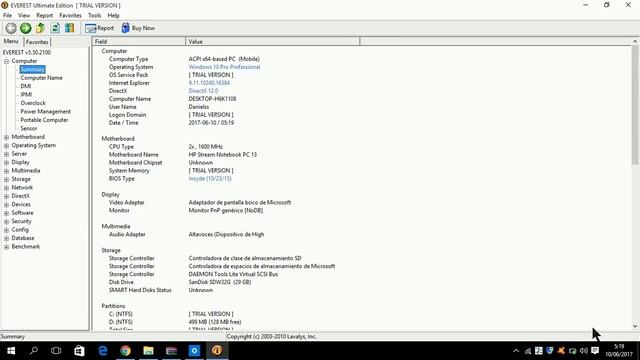Open the Windows Start menu
Image resolution: width=640 pixels, height=360 pixels.
pos(11,351)
